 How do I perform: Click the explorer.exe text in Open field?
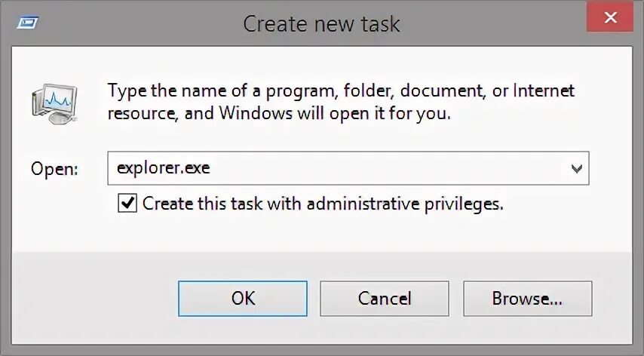(163, 168)
